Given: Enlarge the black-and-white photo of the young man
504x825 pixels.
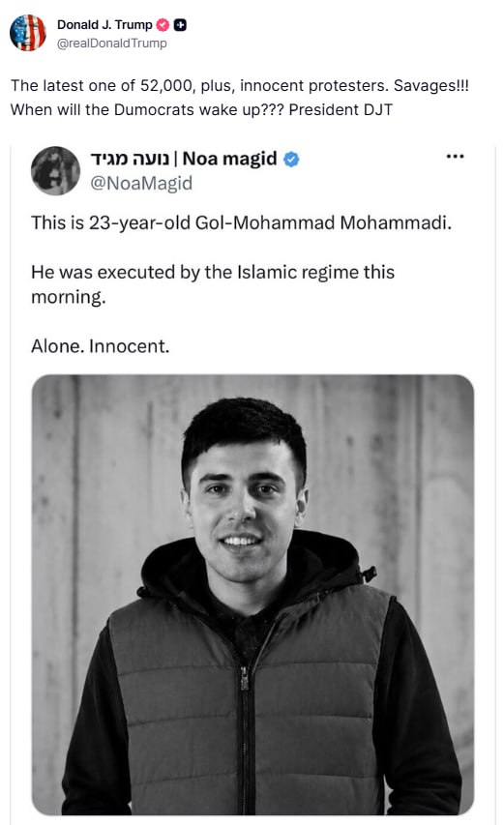Looking at the screenshot, I should (252, 595).
